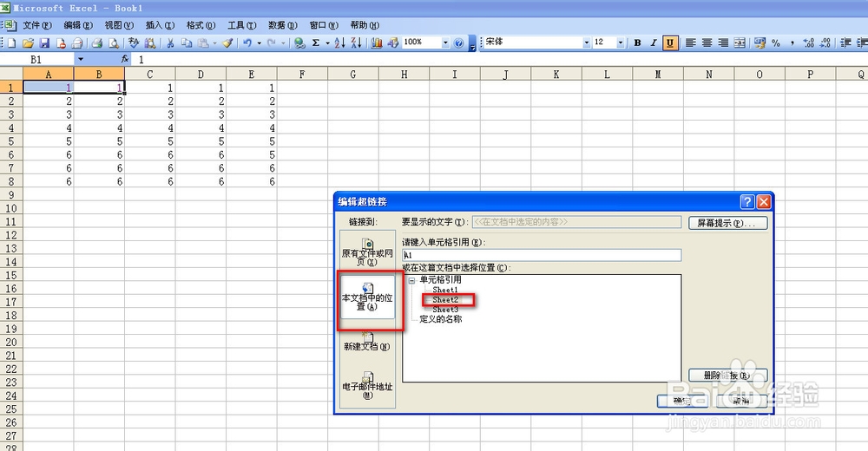The width and height of the screenshot is (868, 451).
Task: Activate the Format Painter brush
Action: [227, 42]
